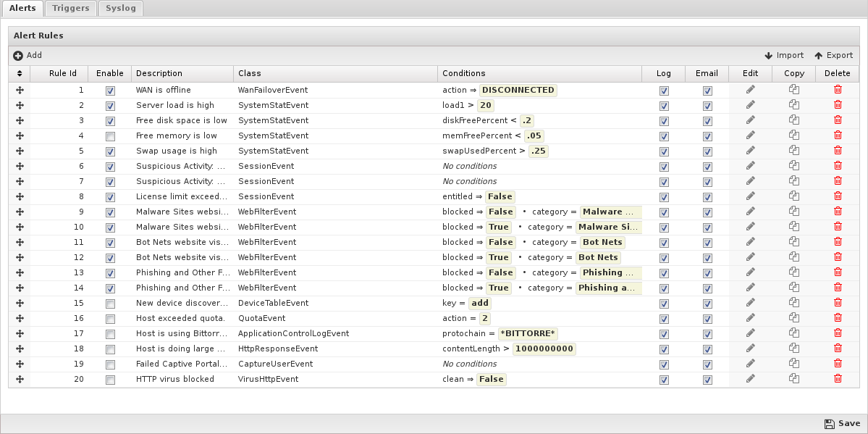
Task: Copy rule 6 Suspicious Activity
Action: (794, 166)
